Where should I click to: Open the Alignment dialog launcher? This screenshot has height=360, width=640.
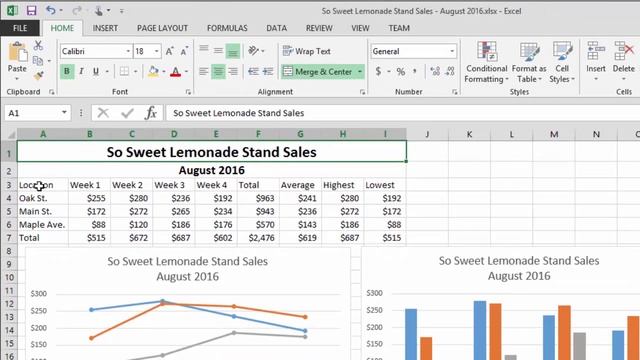pos(362,92)
